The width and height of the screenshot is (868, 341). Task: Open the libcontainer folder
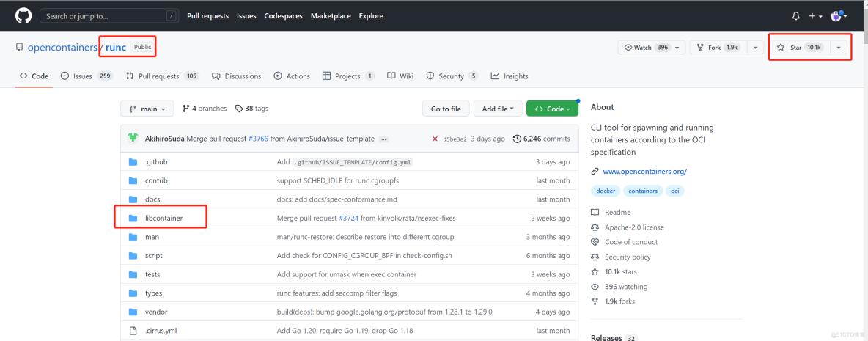coord(163,218)
